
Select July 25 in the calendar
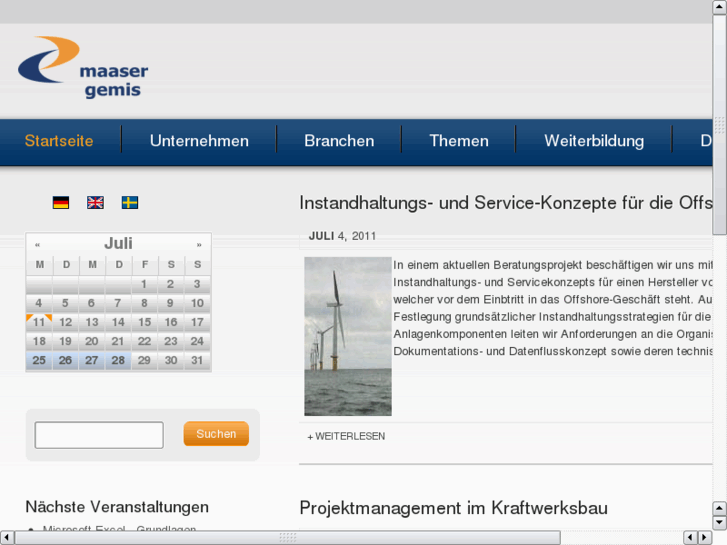[x=39, y=360]
